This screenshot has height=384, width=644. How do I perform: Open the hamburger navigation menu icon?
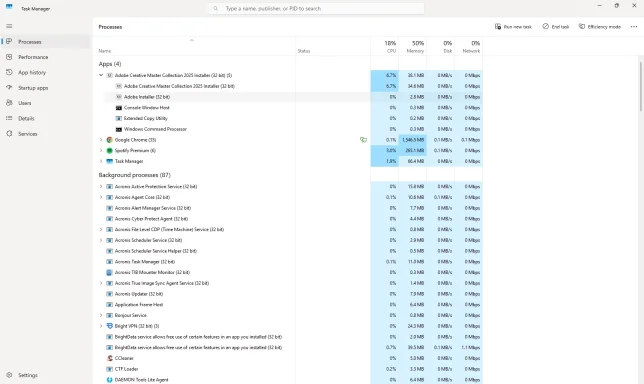pyautogui.click(x=9, y=26)
